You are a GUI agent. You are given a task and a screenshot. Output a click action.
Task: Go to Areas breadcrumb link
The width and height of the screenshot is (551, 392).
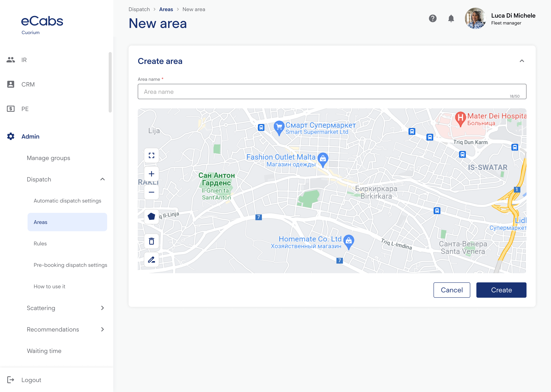pyautogui.click(x=166, y=9)
